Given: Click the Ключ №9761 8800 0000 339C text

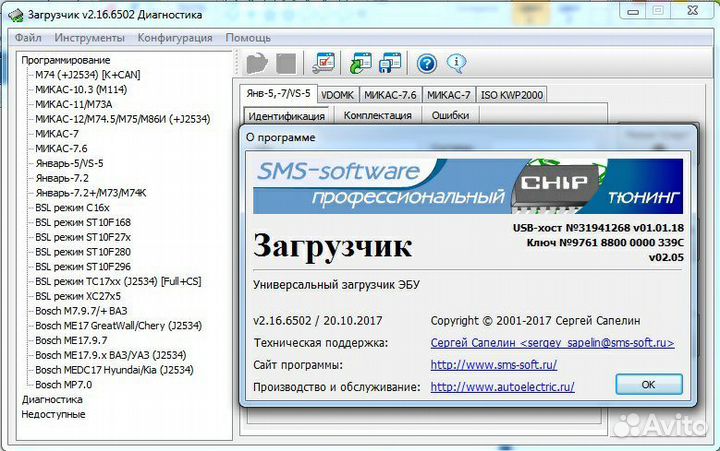Looking at the screenshot, I should point(605,242).
